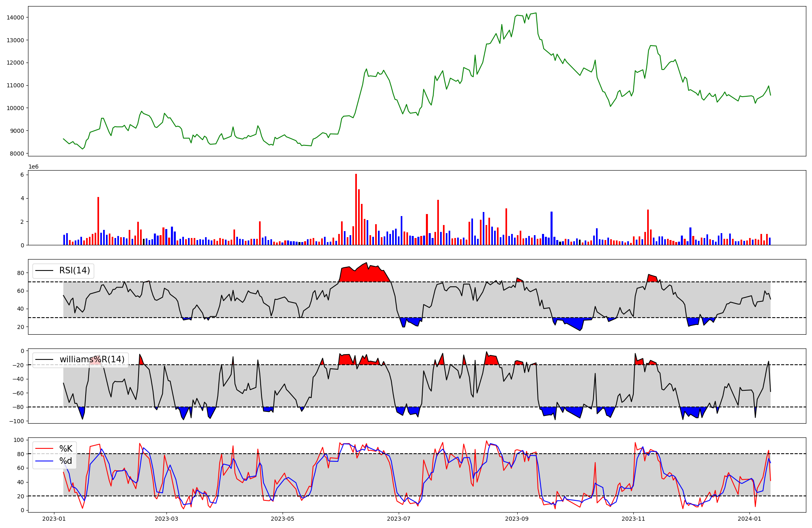Viewport: 812px width, 528px height.
Task: Click the black line sample in RSI legend
Action: [45, 270]
